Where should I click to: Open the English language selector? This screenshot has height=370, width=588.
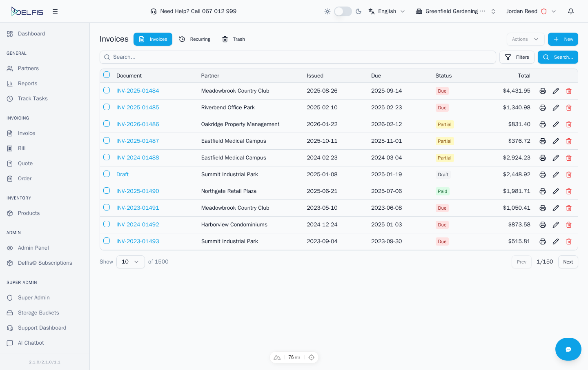pyautogui.click(x=386, y=11)
